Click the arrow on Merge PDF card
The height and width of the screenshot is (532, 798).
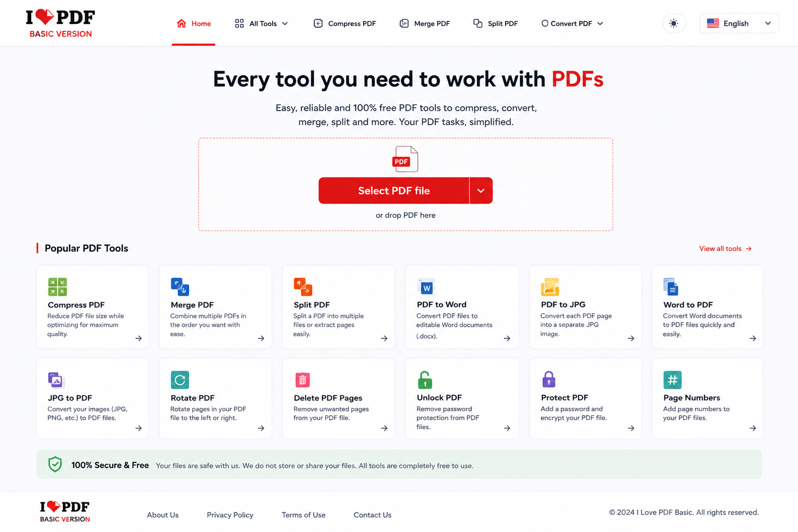pyautogui.click(x=261, y=338)
